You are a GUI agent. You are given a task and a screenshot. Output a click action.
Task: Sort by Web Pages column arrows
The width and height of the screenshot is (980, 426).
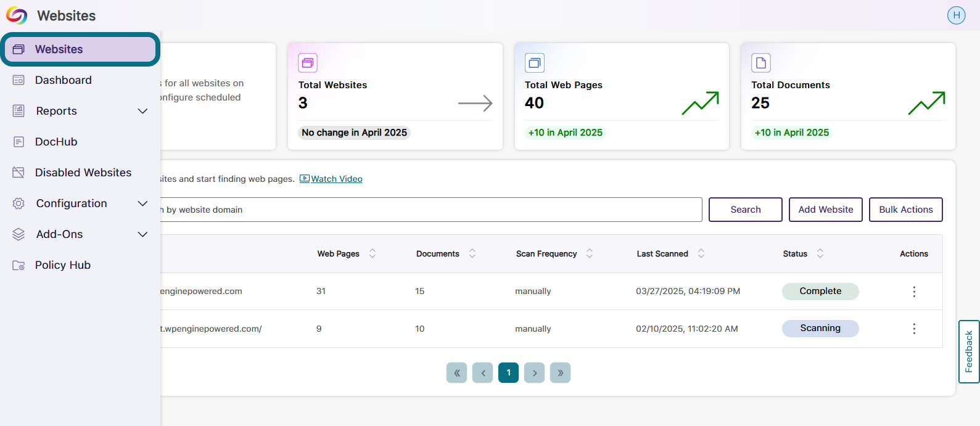click(x=373, y=253)
